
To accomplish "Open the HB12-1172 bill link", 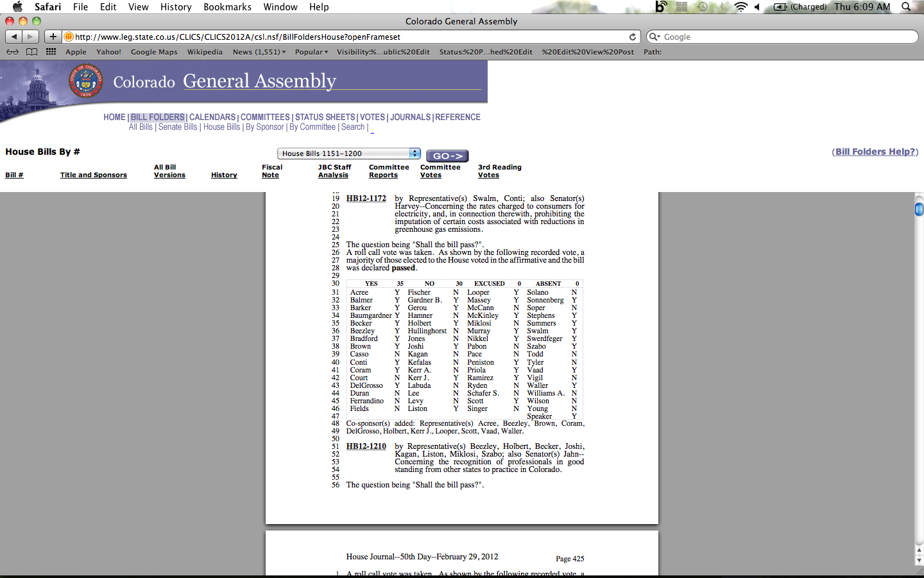I will click(366, 198).
